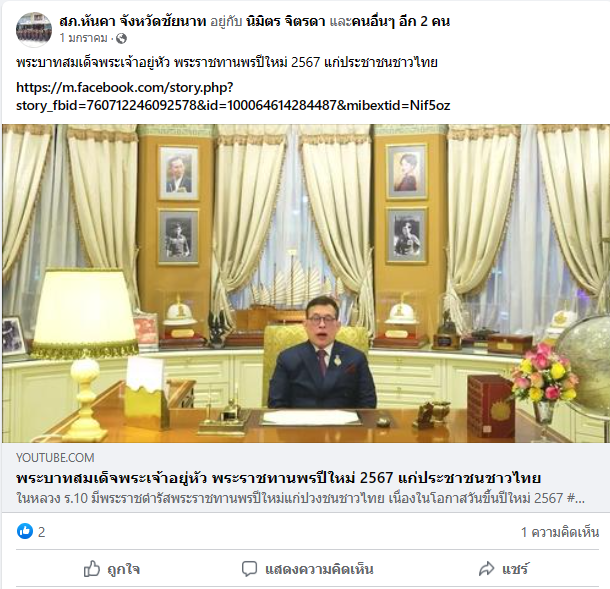
Task: Click the share arrow icon
Action: pos(486,569)
